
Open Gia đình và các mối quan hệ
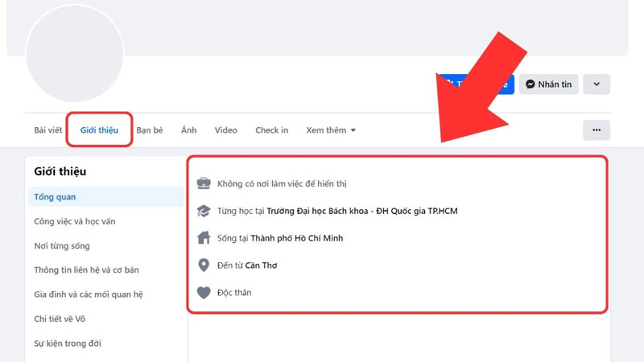(x=89, y=294)
